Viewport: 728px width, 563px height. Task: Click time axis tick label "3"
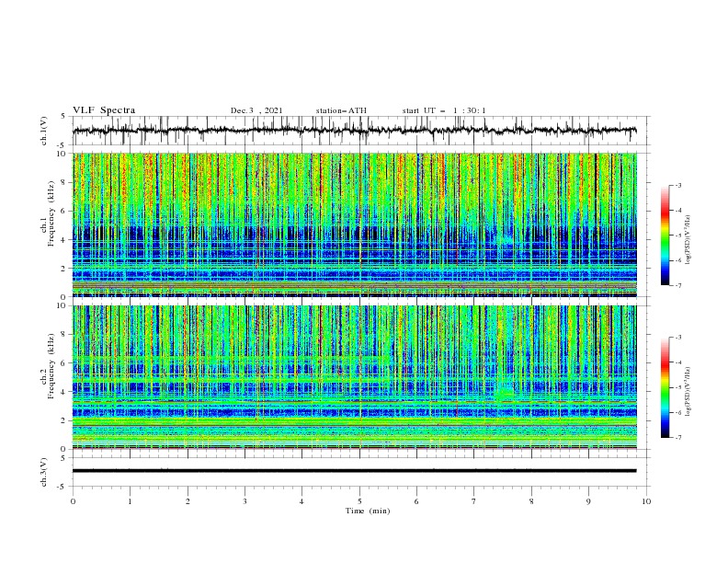245,501
